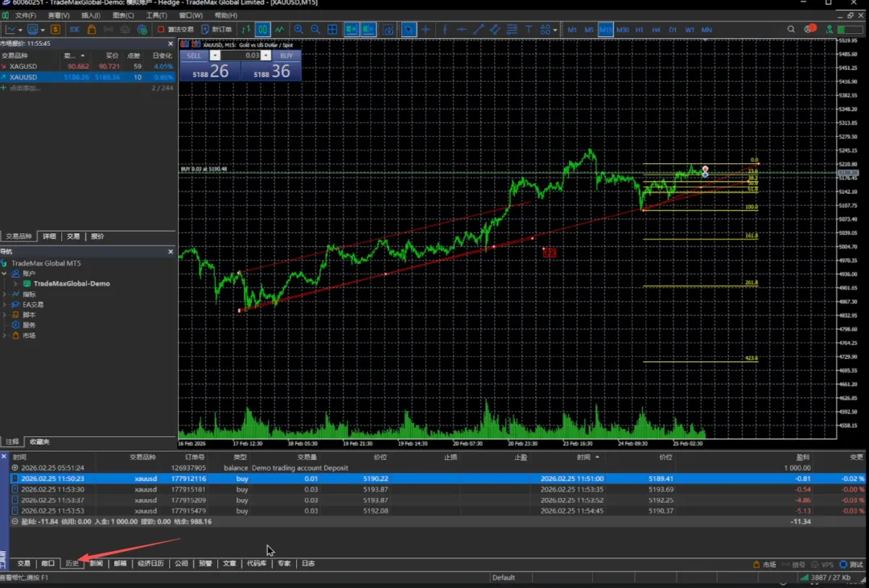The image size is (869, 588).
Task: Click the red trendline label marker on chart
Action: [550, 253]
